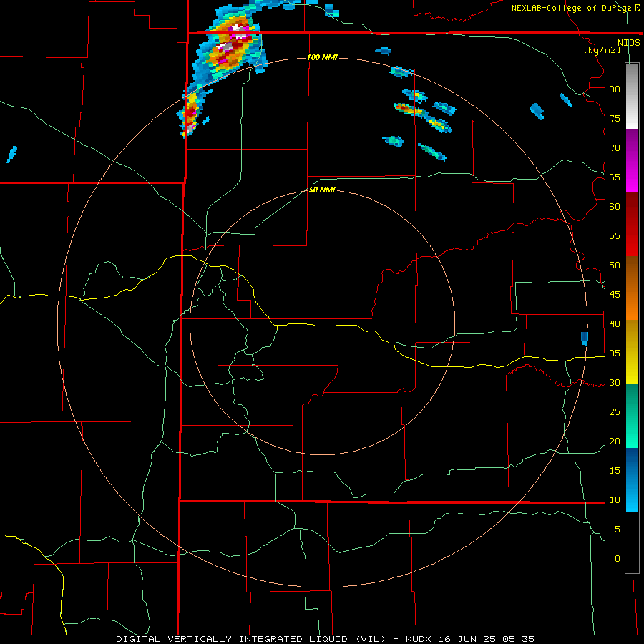Click the 25 value on the color scale
This screenshot has width=644, height=644.
tap(615, 412)
